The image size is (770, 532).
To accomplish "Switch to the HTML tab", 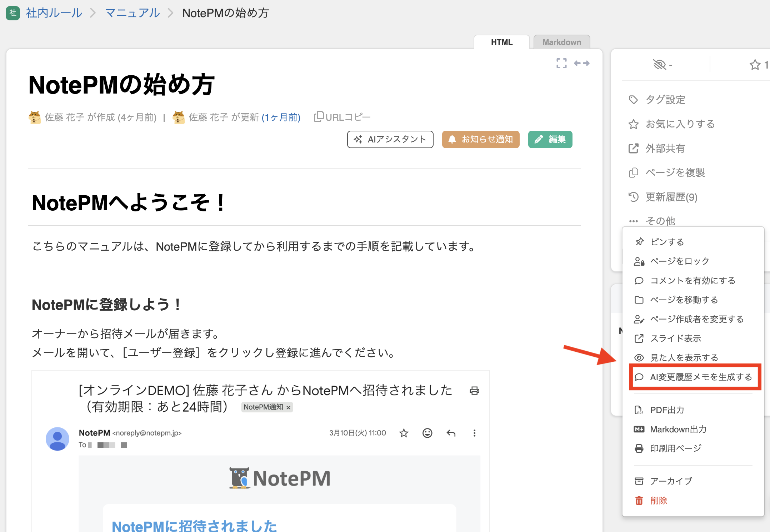I will coord(501,42).
